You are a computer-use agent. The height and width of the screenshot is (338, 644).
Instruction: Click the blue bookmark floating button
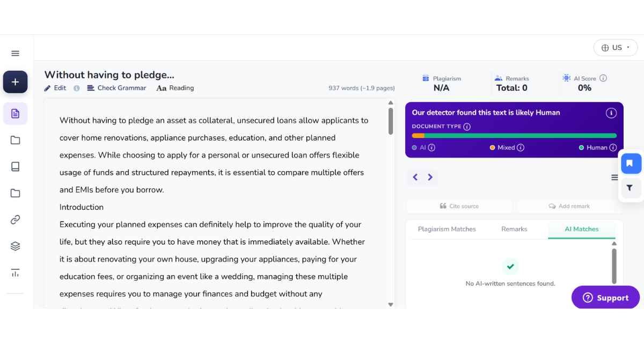pyautogui.click(x=631, y=163)
